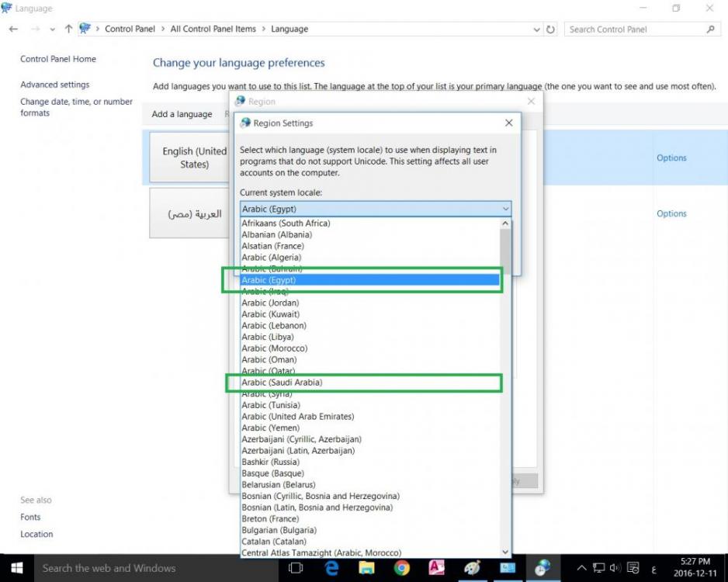Open the Fonts link under See also
This screenshot has width=728, height=582.
[30, 517]
